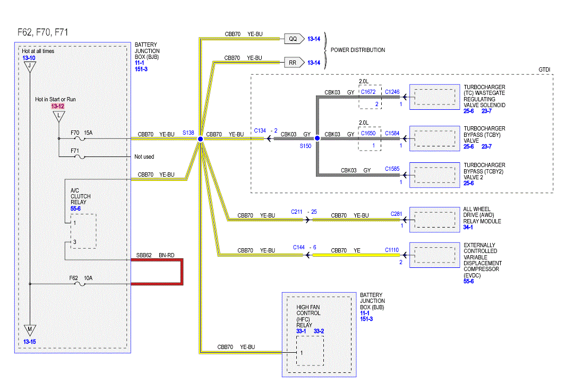Follow the 34-1 link under AWD Relay Module

point(468,227)
